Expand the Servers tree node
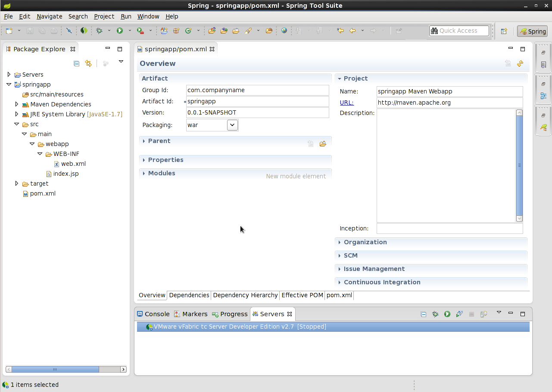The height and width of the screenshot is (392, 552). (x=9, y=75)
